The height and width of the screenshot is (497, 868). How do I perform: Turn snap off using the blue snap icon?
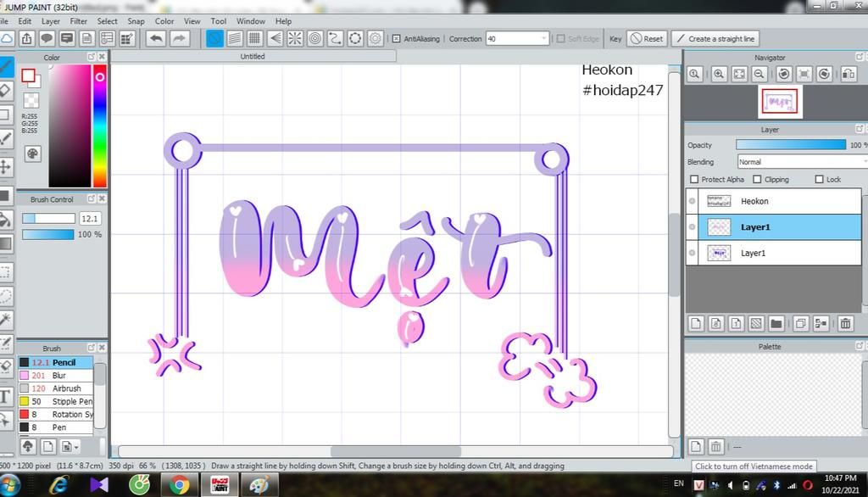(x=214, y=38)
